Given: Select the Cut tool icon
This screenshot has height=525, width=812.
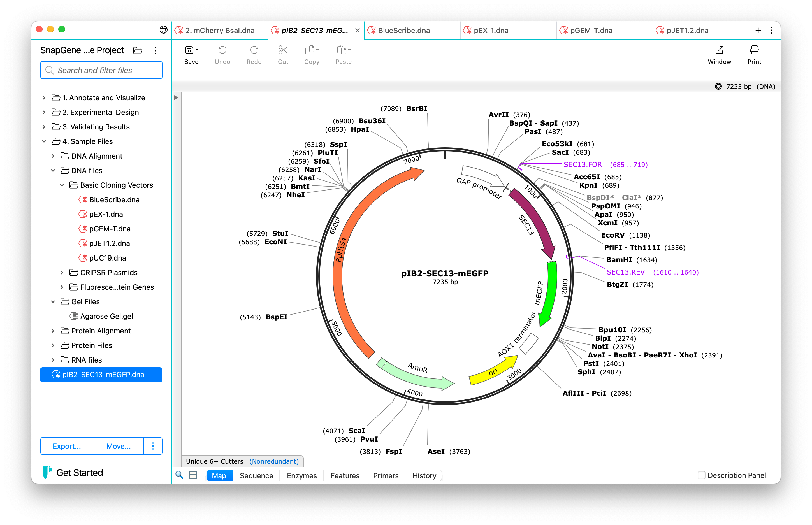Looking at the screenshot, I should (x=283, y=50).
